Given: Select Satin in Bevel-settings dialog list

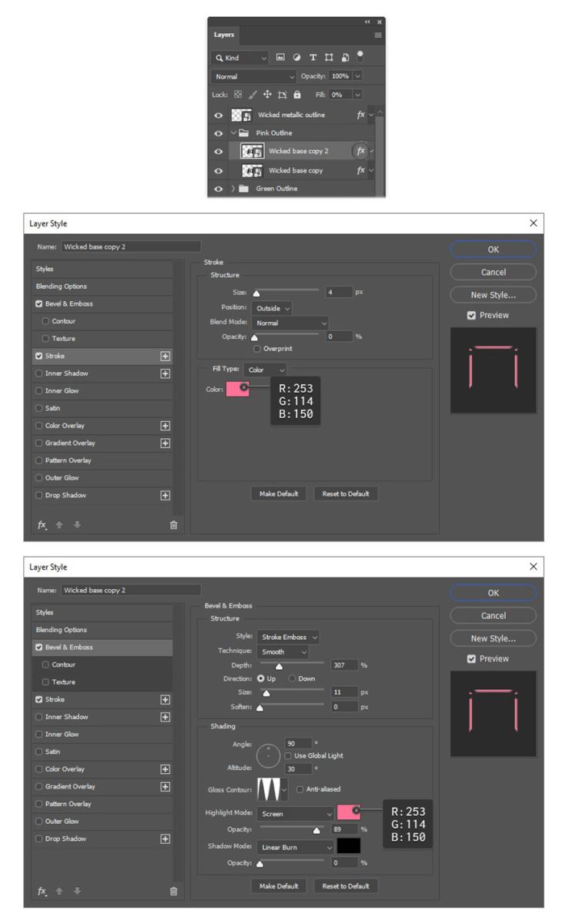Looking at the screenshot, I should [102, 752].
